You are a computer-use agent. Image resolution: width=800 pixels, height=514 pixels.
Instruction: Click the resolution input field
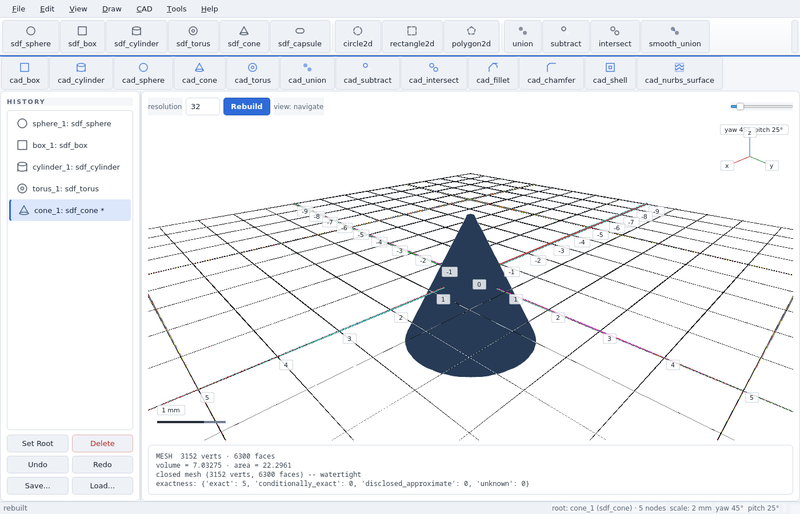[202, 106]
